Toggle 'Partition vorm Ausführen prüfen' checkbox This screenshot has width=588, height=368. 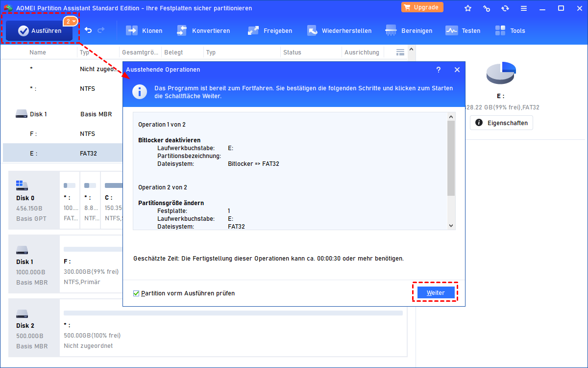click(x=137, y=293)
